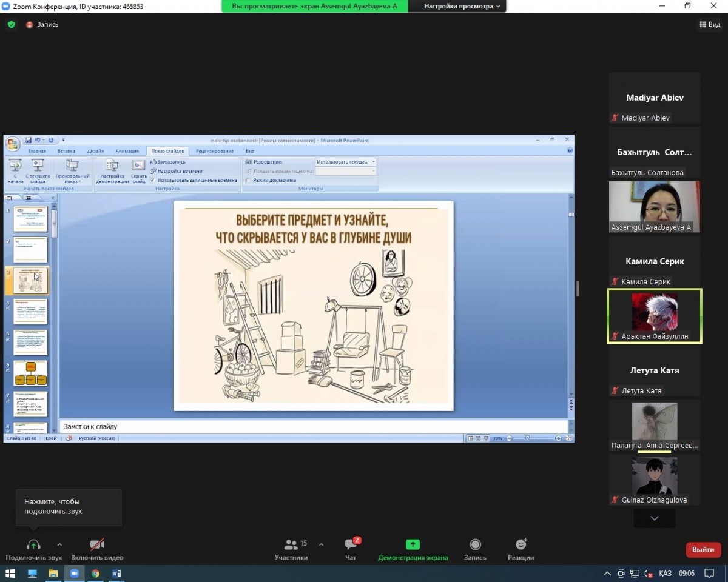Leave meeting with red Выйти button
Viewport: 728px width, 582px height.
pos(703,549)
